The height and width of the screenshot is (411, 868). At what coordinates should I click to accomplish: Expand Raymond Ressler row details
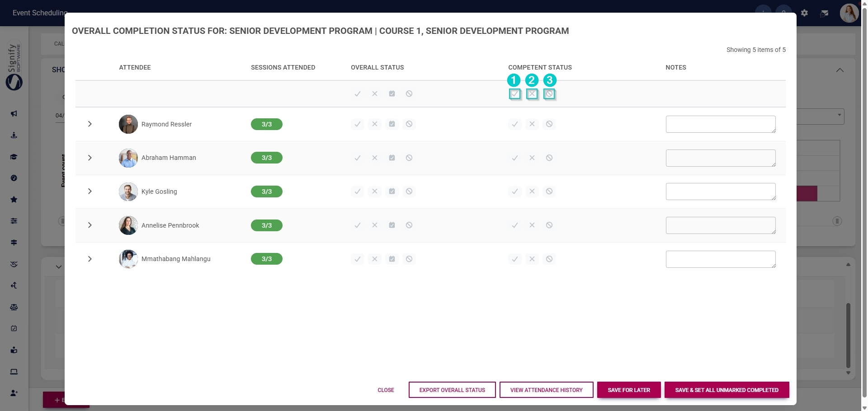[90, 124]
